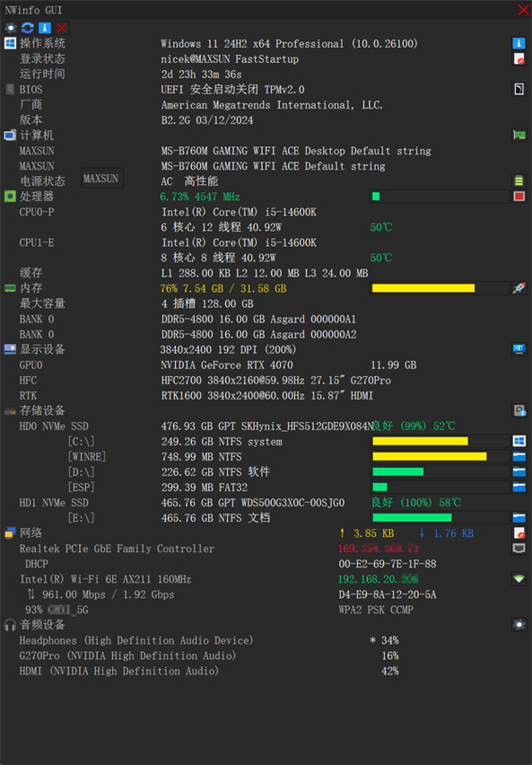532x765 pixels.
Task: Click the document icon on the BIOS row
Action: [x=519, y=89]
